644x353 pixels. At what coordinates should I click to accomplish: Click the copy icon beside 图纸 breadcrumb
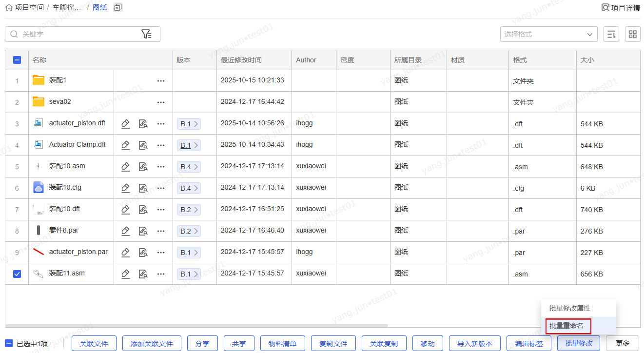point(117,7)
